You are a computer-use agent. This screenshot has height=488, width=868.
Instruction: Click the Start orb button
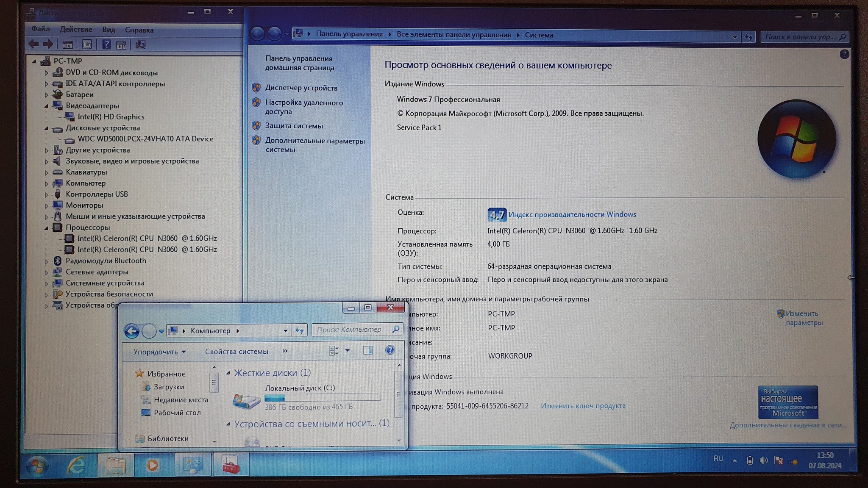(37, 466)
